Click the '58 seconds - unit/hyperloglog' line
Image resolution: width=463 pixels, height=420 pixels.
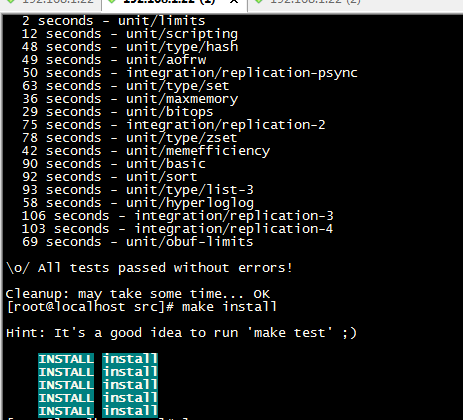(138, 203)
